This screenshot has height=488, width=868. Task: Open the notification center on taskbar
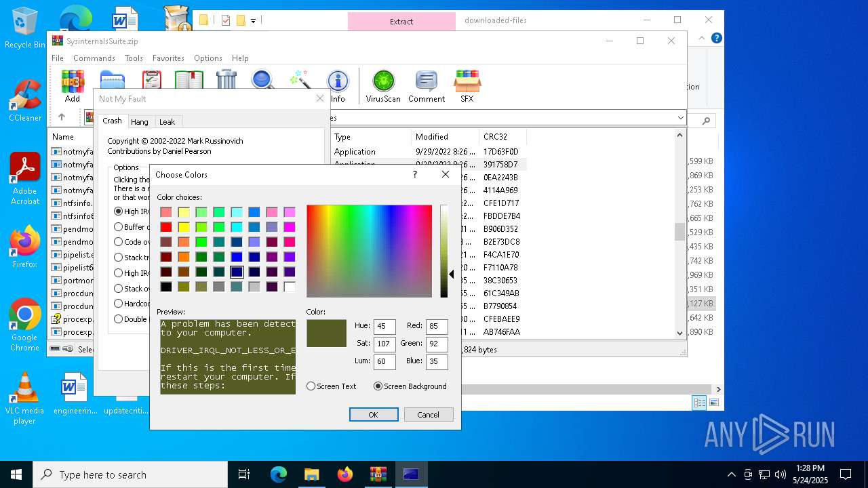pyautogui.click(x=846, y=474)
